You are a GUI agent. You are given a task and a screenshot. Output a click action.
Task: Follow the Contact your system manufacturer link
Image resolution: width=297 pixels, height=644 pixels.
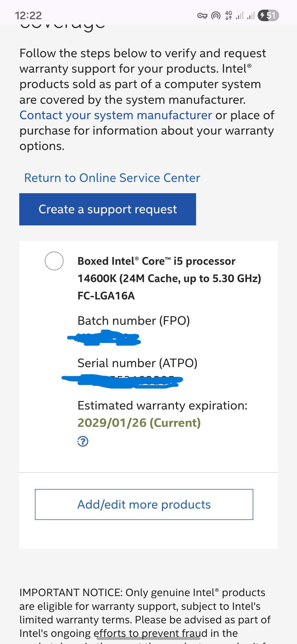pyautogui.click(x=116, y=115)
